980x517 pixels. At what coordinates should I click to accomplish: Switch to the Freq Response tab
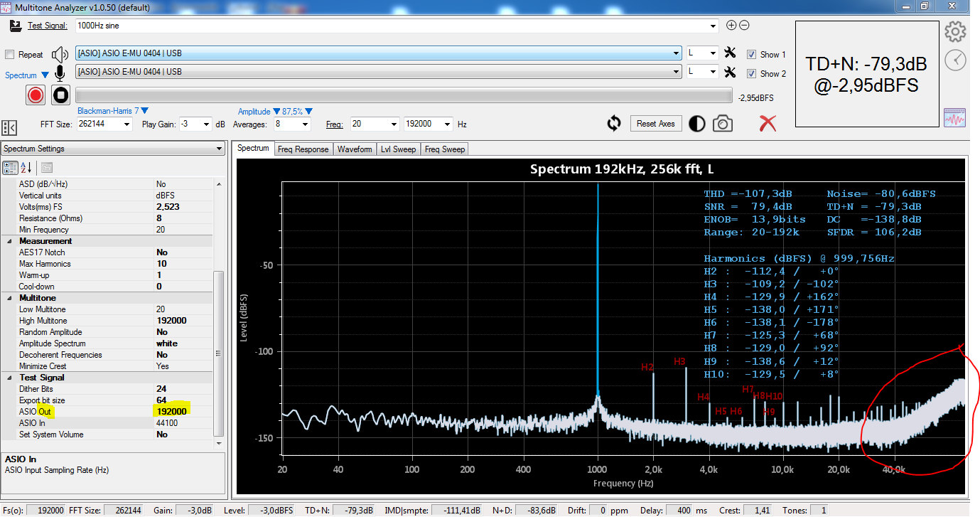(x=303, y=149)
